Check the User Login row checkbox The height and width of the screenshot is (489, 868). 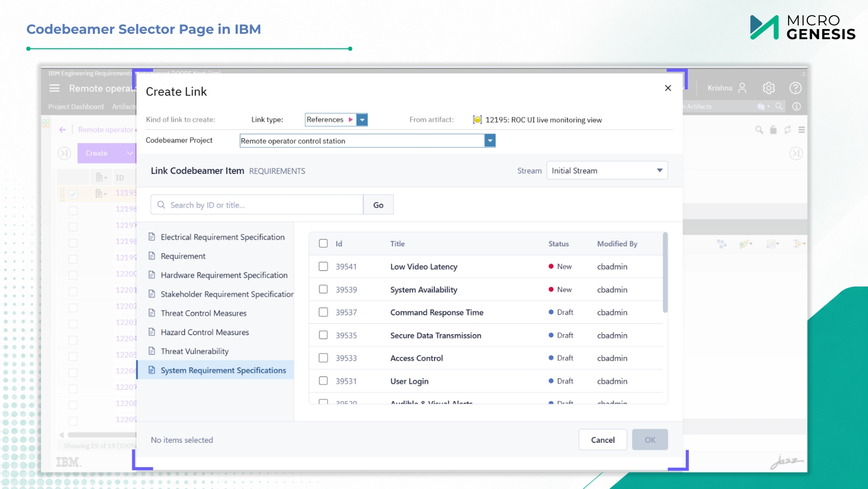[x=323, y=380]
